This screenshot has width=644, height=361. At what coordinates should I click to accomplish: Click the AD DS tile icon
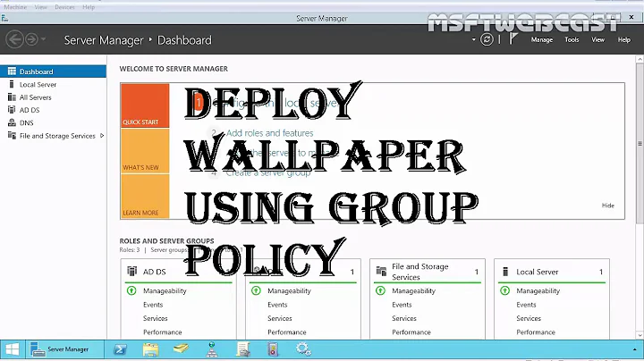pos(132,272)
